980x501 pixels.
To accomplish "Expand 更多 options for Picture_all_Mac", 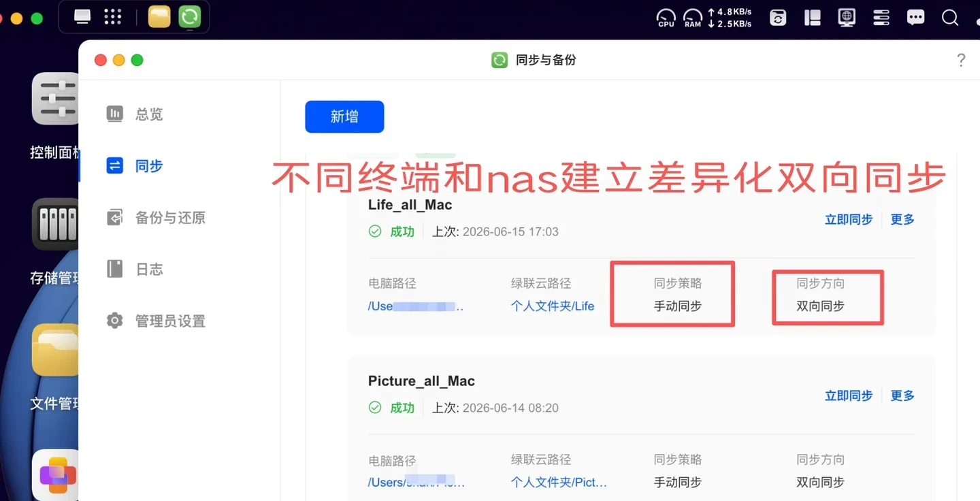I will (x=902, y=395).
